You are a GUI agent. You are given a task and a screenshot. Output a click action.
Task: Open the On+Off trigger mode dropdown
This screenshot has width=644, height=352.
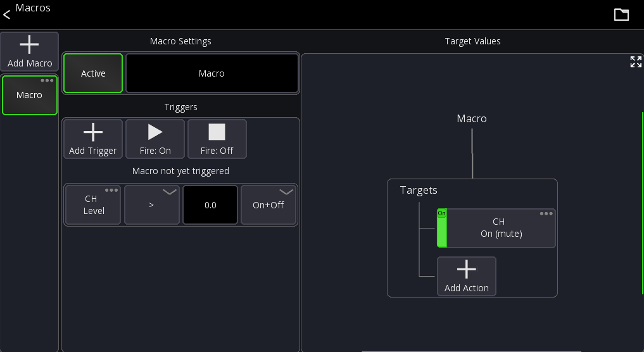[x=268, y=205]
